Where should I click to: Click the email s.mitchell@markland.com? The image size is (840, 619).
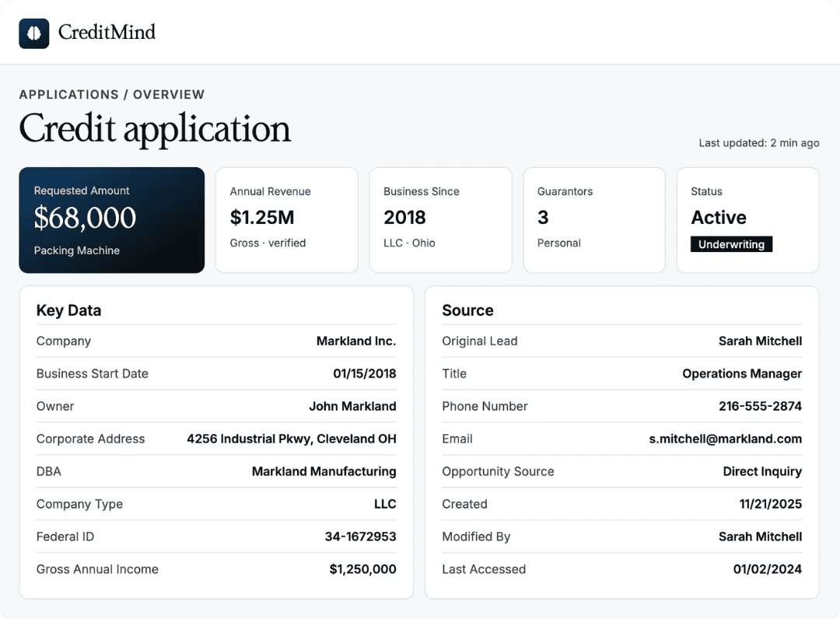726,439
